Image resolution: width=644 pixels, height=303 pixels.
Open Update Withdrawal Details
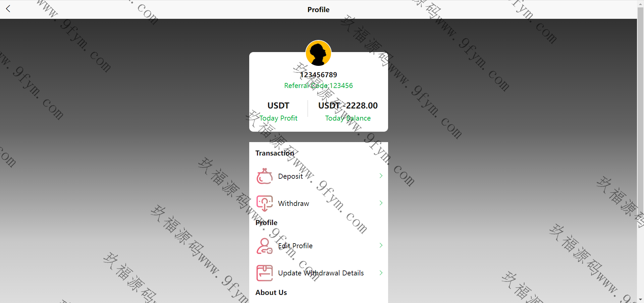pyautogui.click(x=319, y=273)
